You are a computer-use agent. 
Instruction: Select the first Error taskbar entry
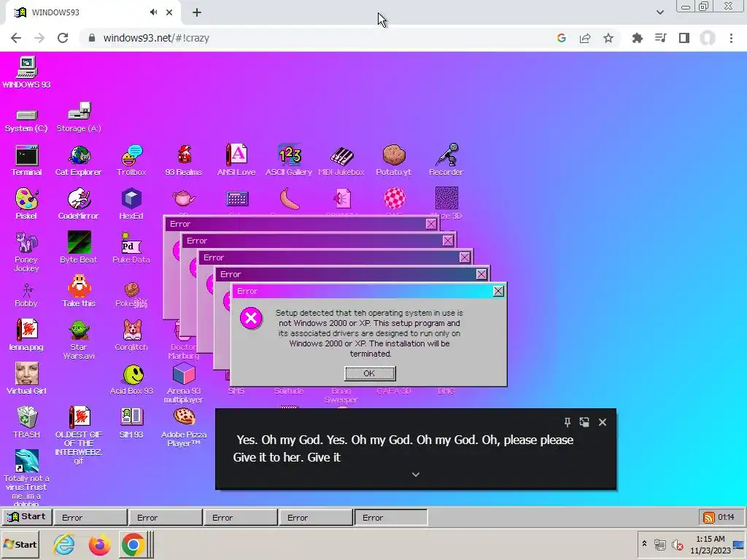pos(90,518)
